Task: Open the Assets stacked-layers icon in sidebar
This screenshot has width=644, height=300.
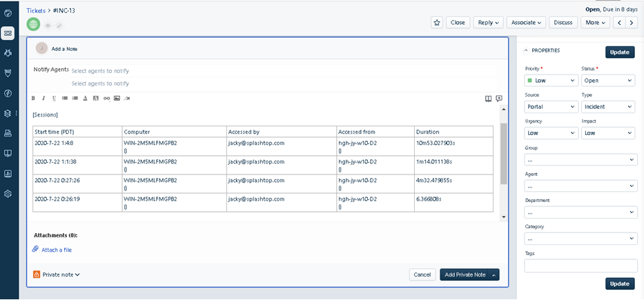Action: 8,113
